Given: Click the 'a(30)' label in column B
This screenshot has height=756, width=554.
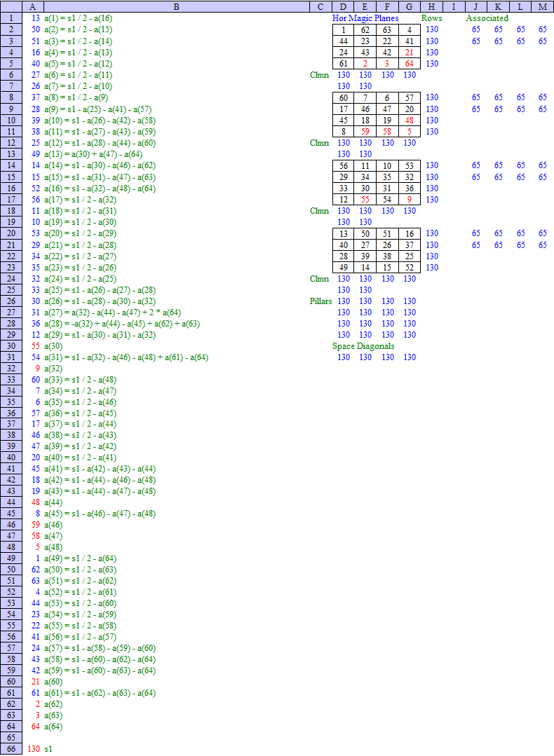Looking at the screenshot, I should pyautogui.click(x=53, y=346).
